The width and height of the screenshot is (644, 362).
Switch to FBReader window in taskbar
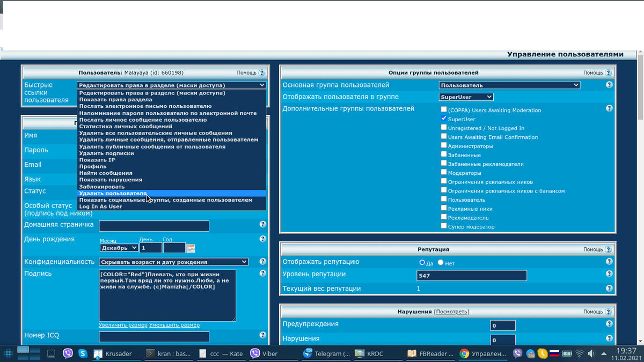(x=431, y=353)
